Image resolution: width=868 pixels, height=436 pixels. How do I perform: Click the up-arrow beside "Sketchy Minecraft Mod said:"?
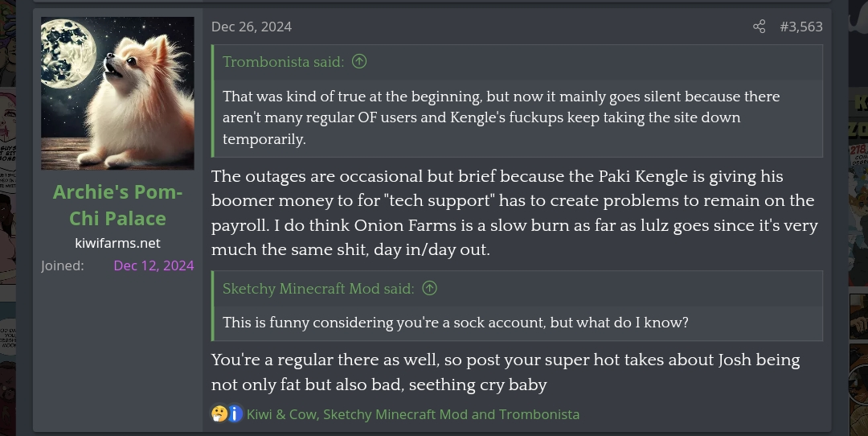[430, 288]
